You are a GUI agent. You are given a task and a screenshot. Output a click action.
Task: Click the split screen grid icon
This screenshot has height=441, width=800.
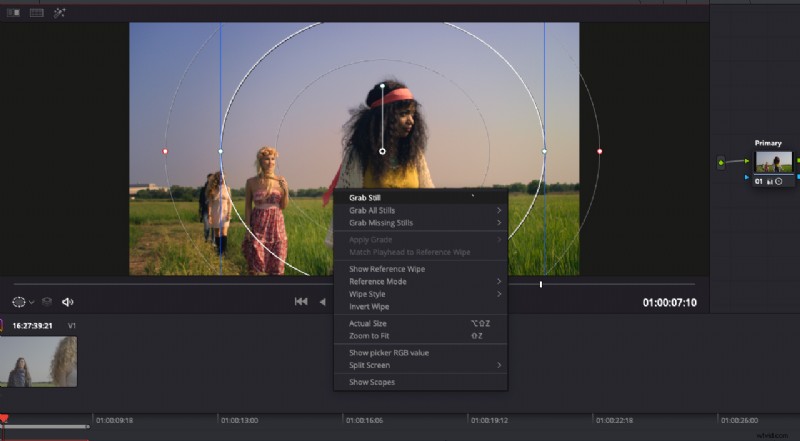coord(37,13)
